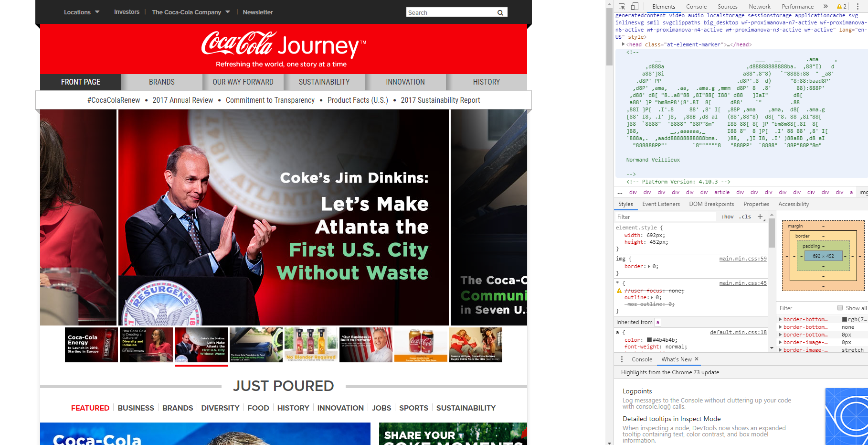The image size is (868, 445).
Task: Select the DOM Breakpoints tab
Action: (x=711, y=204)
